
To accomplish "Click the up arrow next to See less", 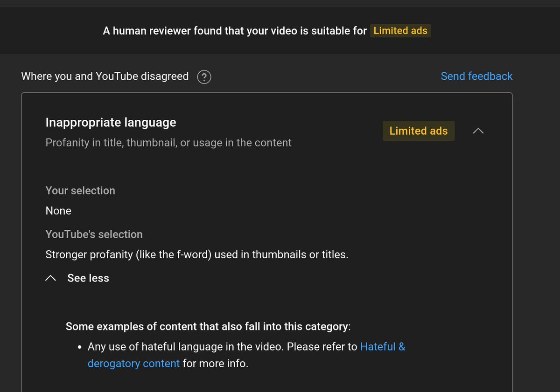I will [51, 277].
